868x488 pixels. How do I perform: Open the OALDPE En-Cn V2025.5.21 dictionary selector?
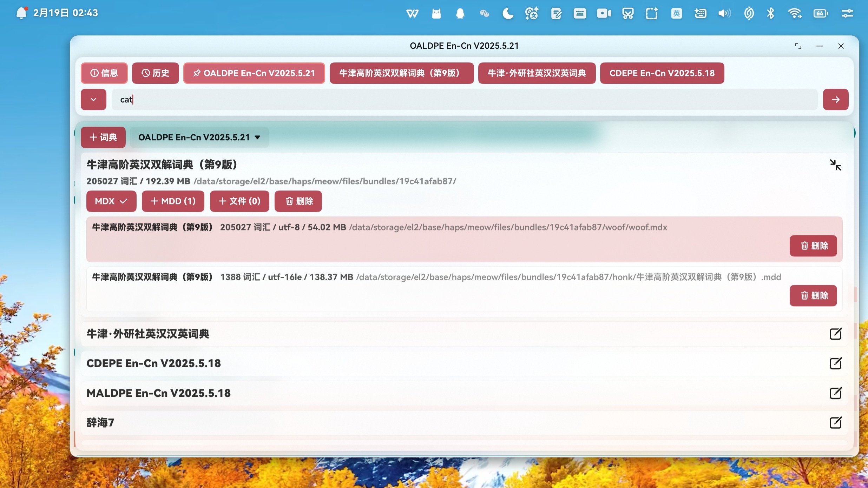pyautogui.click(x=199, y=137)
